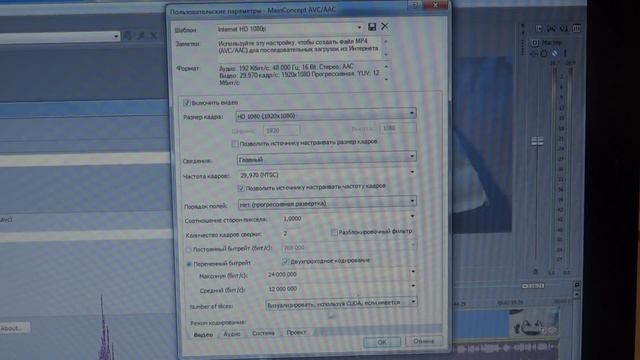Open the Размер кадра dropdown
The width and height of the screenshot is (640, 360).
[x=412, y=113]
